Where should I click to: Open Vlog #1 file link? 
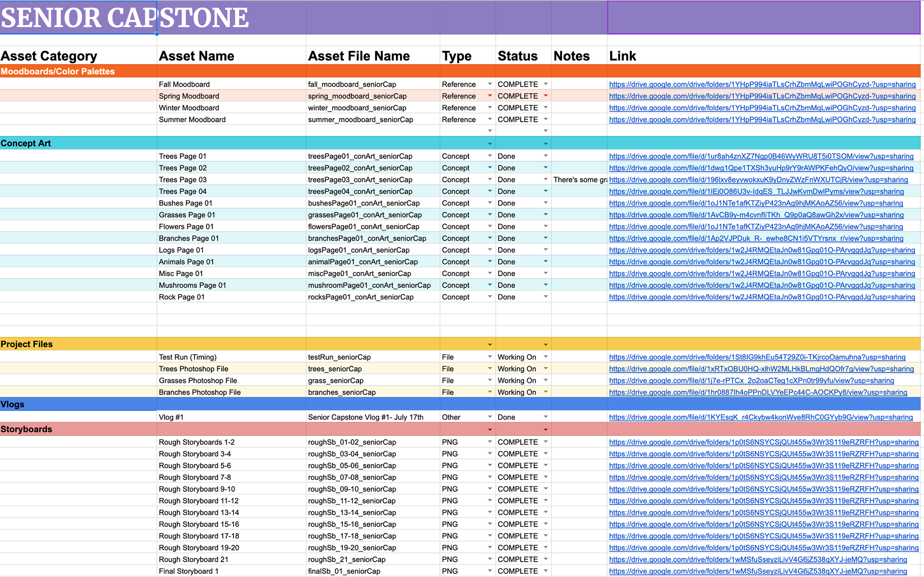click(761, 417)
